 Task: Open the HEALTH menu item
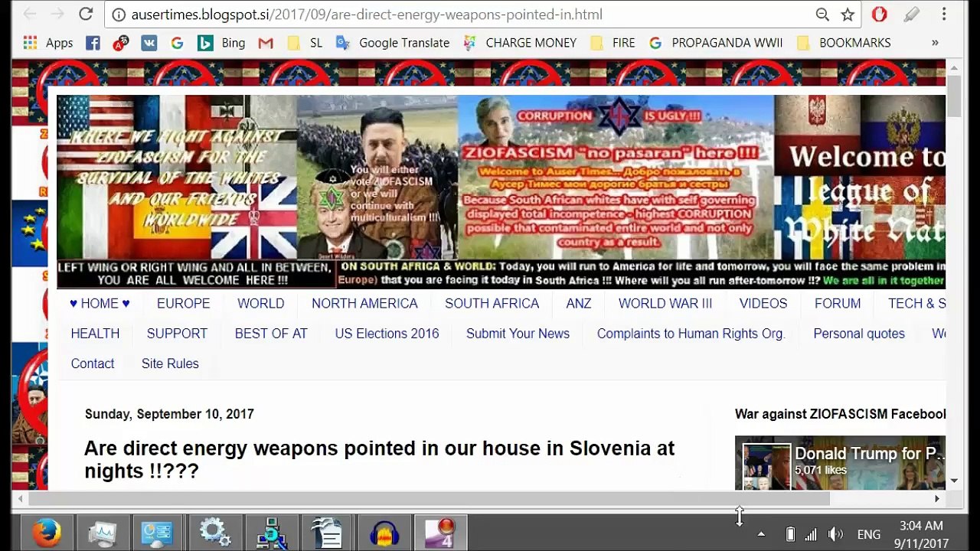tap(95, 334)
